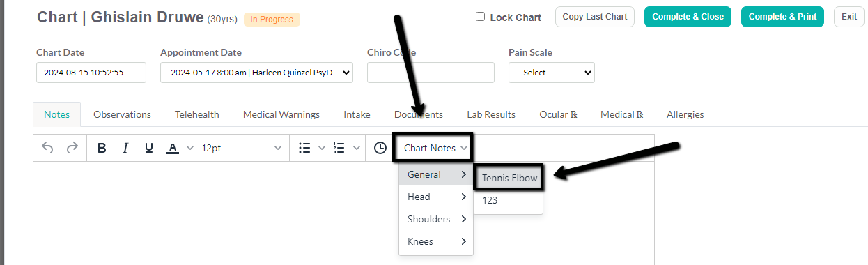Viewport: 868px width, 265px height.
Task: Enable the Lock Chart checkbox
Action: coord(480,17)
